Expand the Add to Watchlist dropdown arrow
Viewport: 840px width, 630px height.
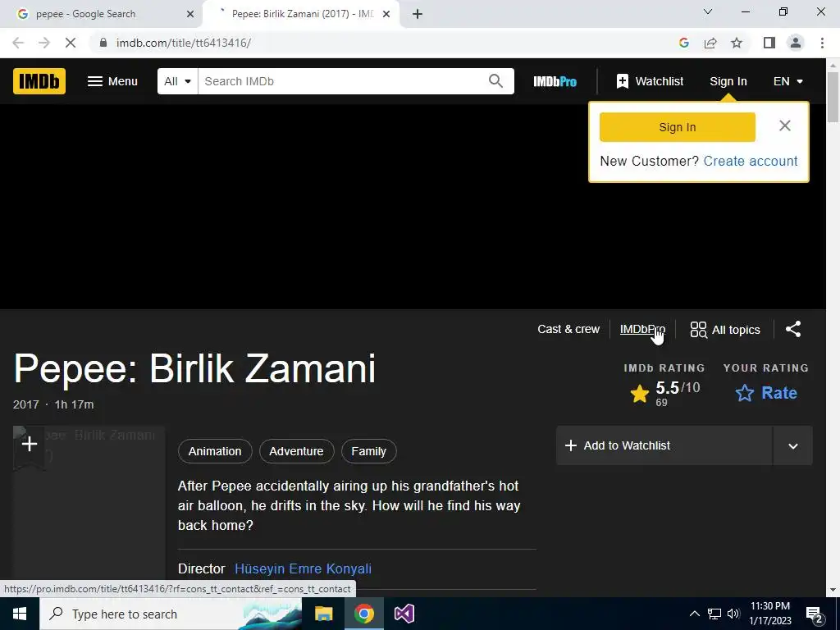[793, 445]
